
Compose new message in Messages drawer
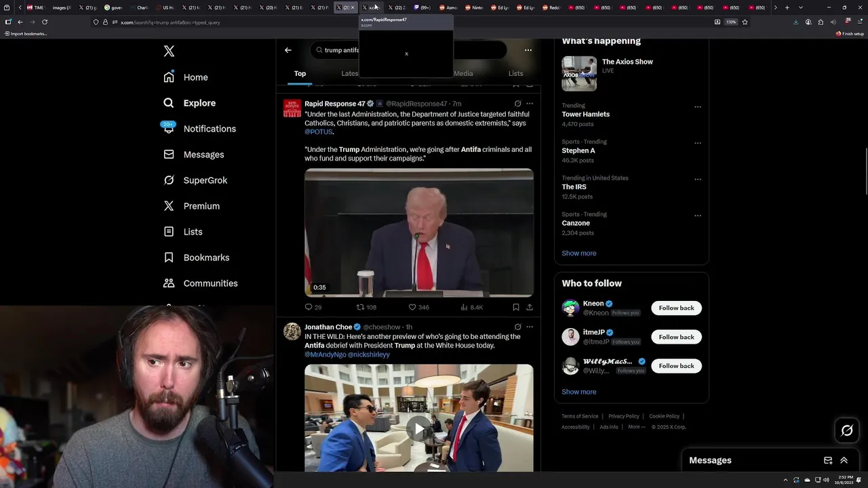pyautogui.click(x=828, y=460)
